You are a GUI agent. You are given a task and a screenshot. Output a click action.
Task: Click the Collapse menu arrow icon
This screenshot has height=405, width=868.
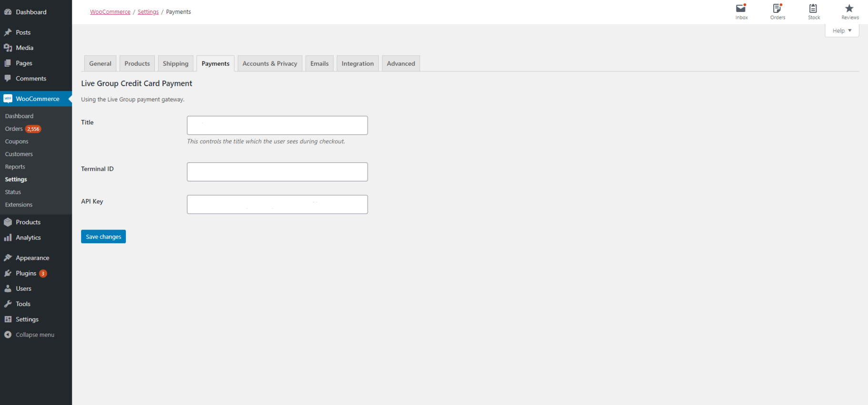point(8,335)
